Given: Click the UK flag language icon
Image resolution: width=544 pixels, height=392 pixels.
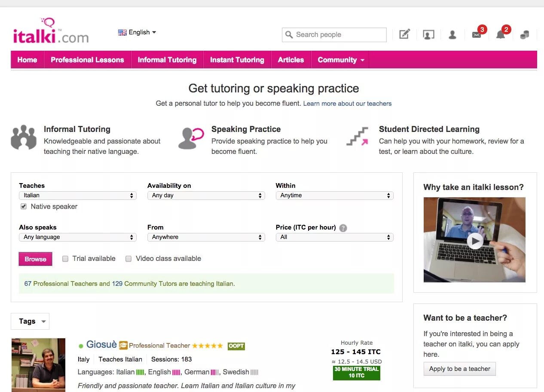Looking at the screenshot, I should click(x=122, y=32).
